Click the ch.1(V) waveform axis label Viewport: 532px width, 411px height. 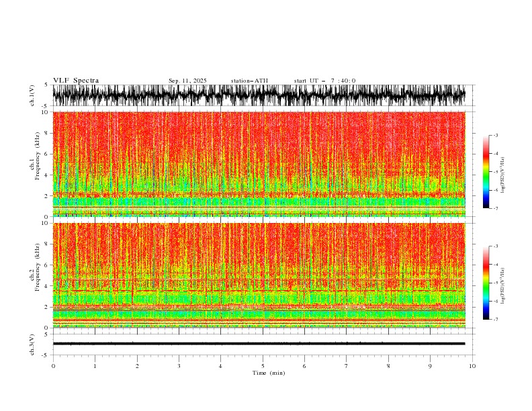point(32,95)
